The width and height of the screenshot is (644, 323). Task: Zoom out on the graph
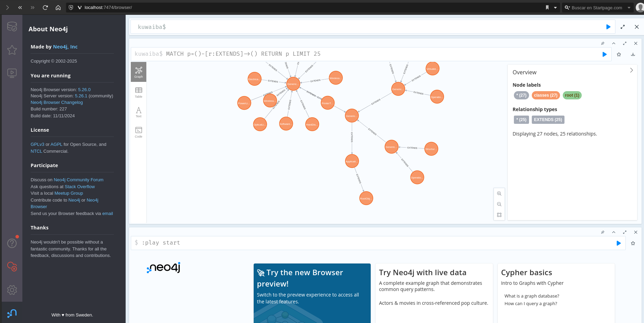(499, 204)
